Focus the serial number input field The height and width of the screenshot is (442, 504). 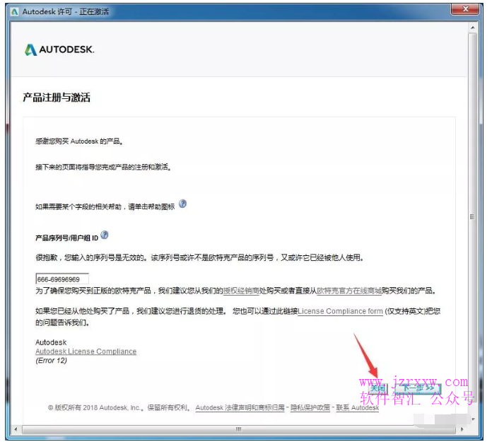point(62,279)
